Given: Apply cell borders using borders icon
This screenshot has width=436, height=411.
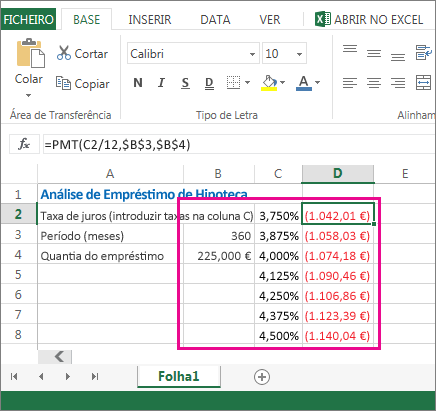Looking at the screenshot, I should [233, 82].
